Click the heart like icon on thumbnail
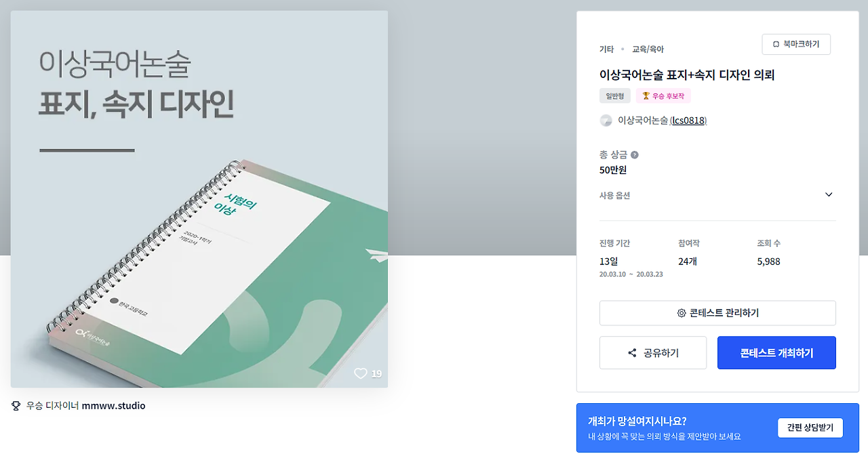Screen dimensions: 868x456 (360, 373)
